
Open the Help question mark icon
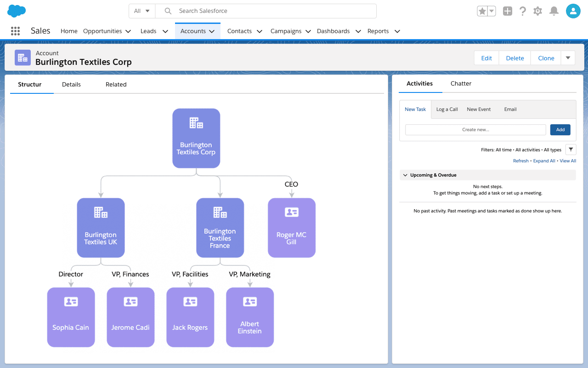coord(522,11)
